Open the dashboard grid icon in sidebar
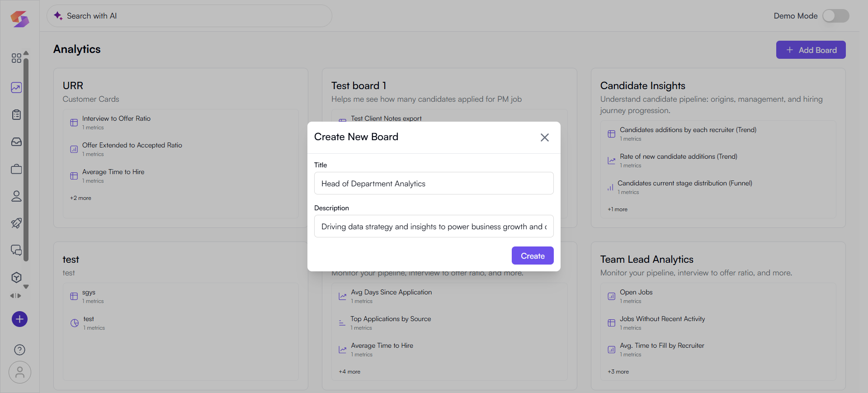This screenshot has height=393, width=868. click(16, 58)
